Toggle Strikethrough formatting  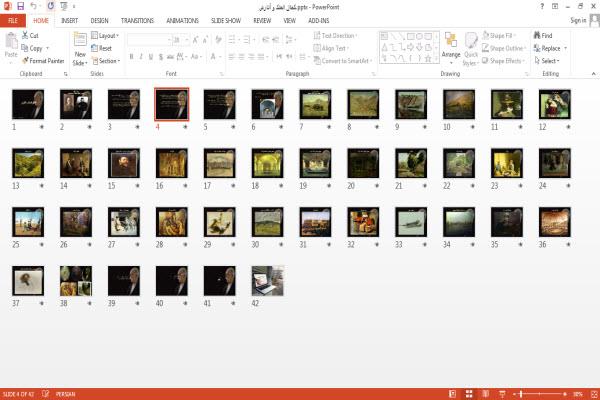point(170,57)
